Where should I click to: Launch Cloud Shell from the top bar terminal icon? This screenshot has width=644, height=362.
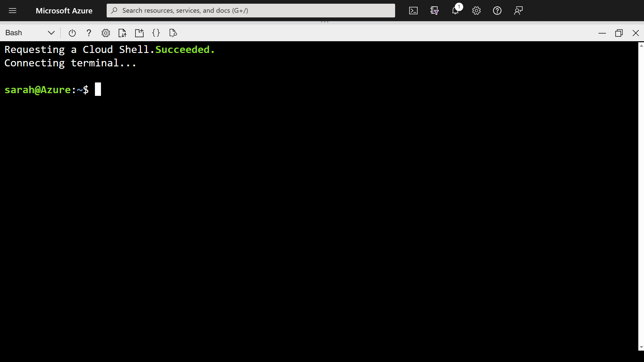(x=414, y=10)
